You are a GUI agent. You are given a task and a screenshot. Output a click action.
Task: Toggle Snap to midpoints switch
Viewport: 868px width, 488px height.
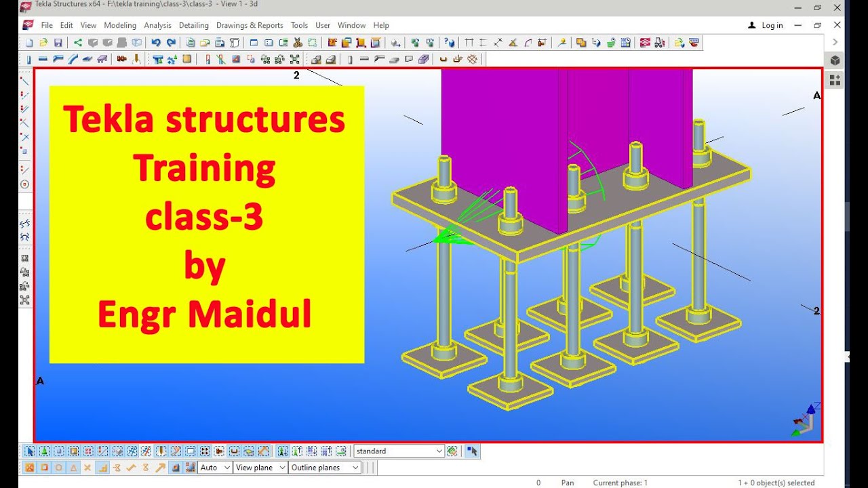pyautogui.click(x=73, y=467)
